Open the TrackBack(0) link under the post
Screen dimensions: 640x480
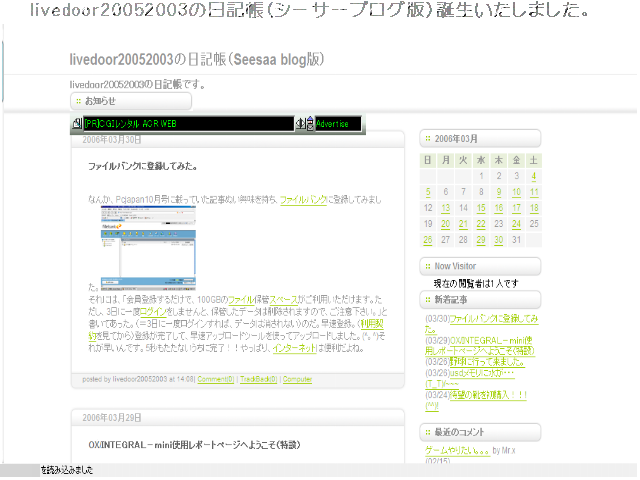click(257, 379)
